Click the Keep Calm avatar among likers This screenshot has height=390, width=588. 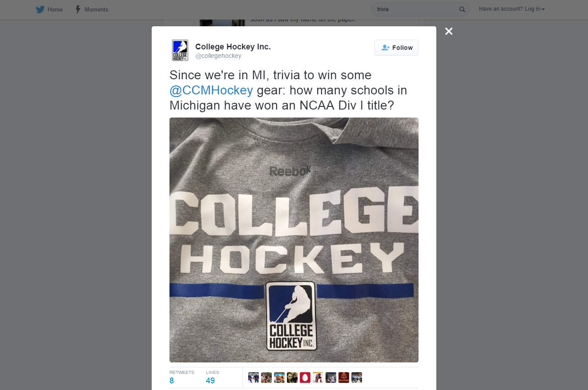(x=344, y=378)
